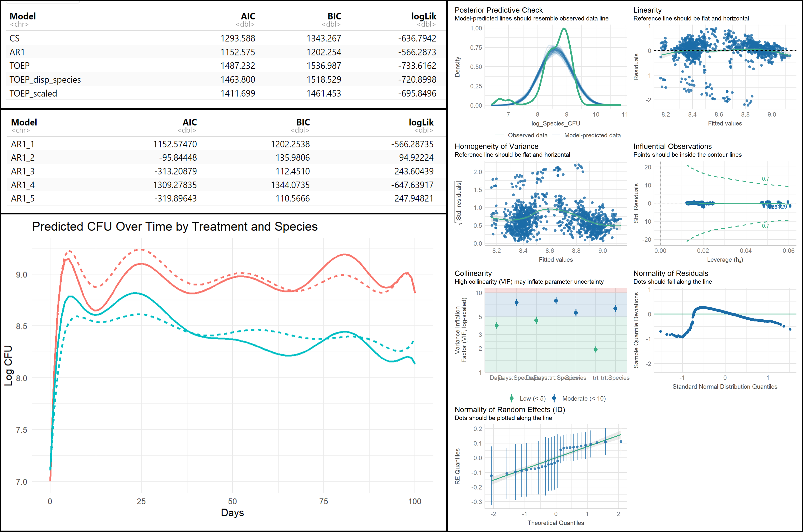Click logLik value -636.7942

coord(417,38)
